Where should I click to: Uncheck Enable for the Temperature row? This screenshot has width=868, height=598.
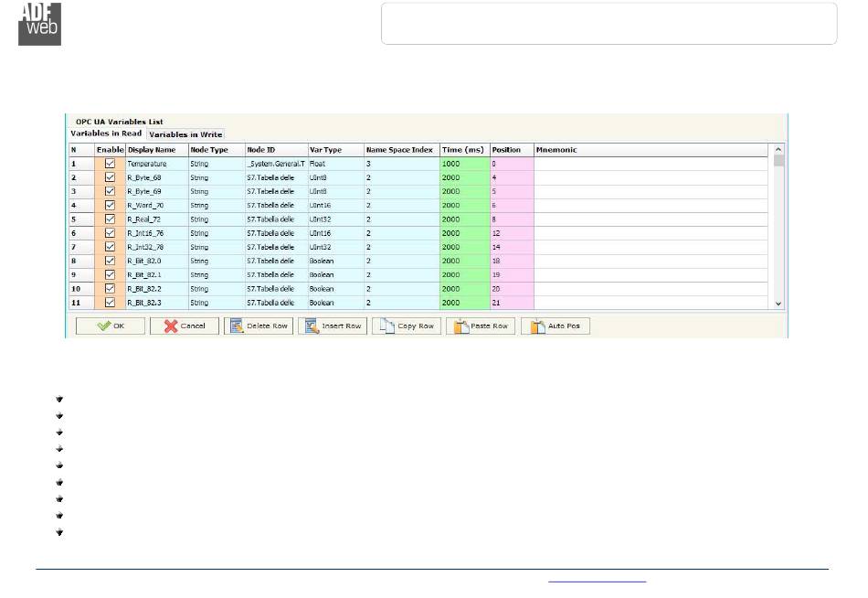(110, 164)
